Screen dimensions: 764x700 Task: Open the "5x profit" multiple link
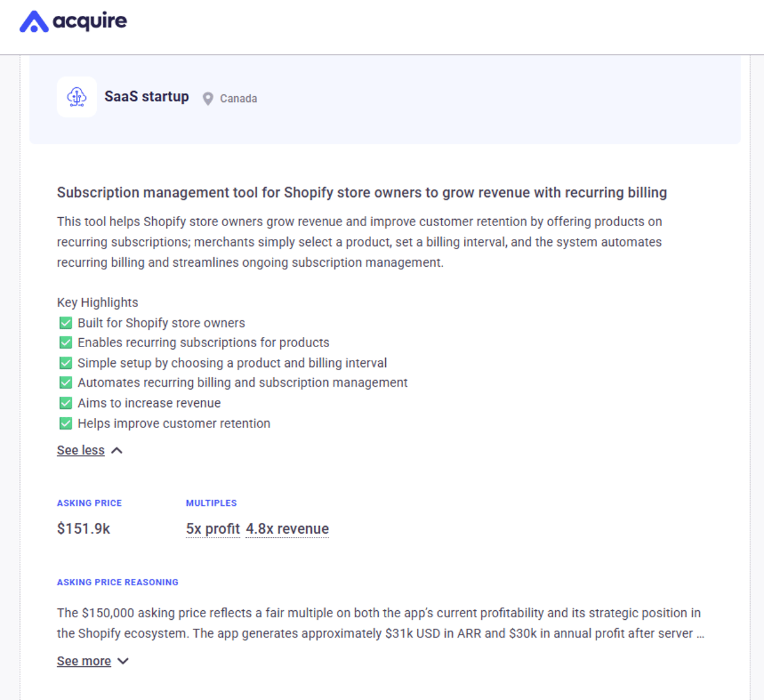coord(213,529)
